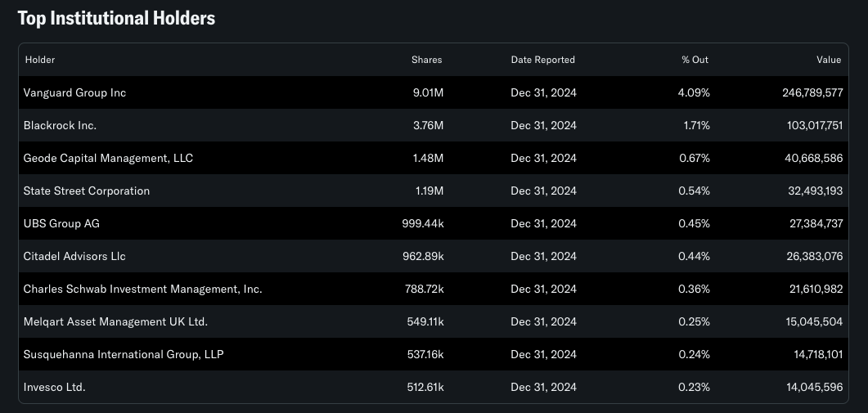Click the date in Charles Schwab row
Screen dimensions: 868x413
[x=543, y=289]
